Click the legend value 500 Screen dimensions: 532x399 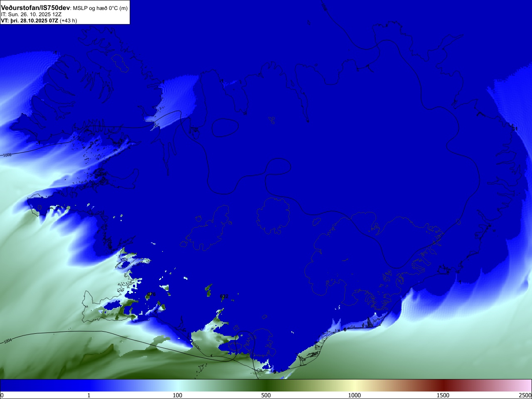(266, 395)
